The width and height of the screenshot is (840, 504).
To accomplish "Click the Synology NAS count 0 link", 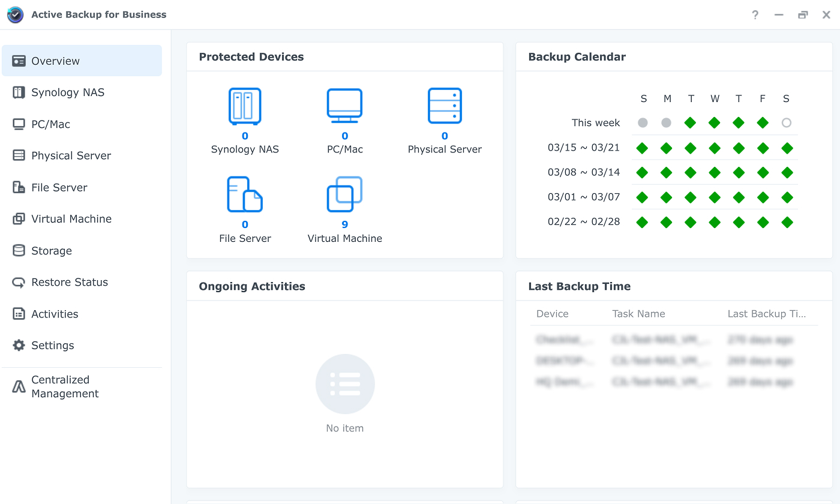I will 245,136.
